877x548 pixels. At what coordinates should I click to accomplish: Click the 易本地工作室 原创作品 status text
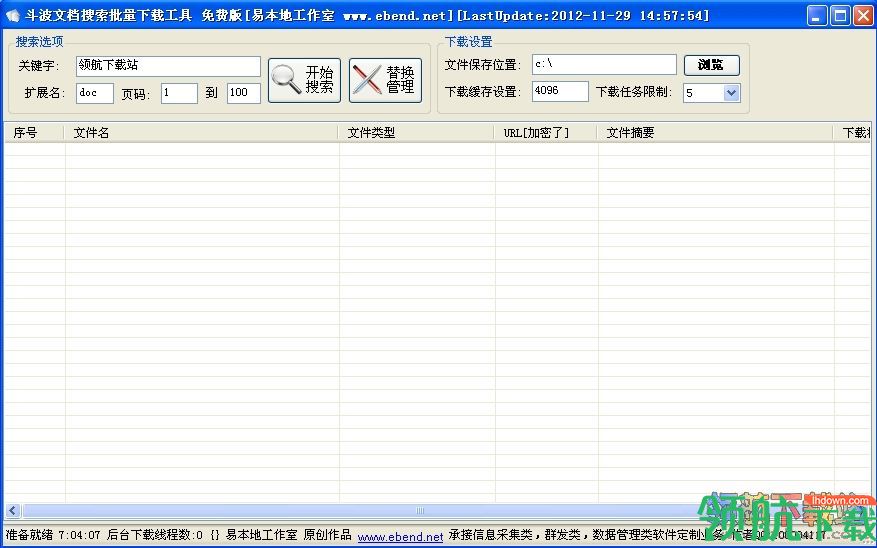coord(289,535)
